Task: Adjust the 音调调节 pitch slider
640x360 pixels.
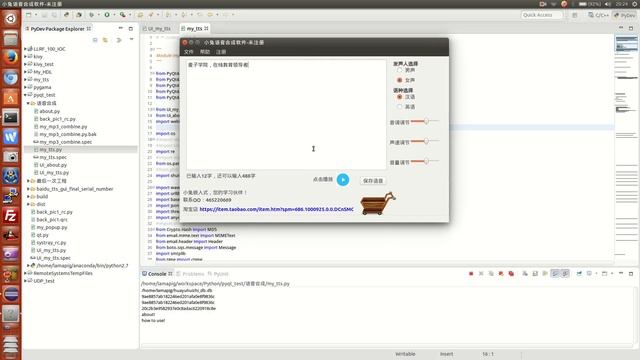Action: 425,121
